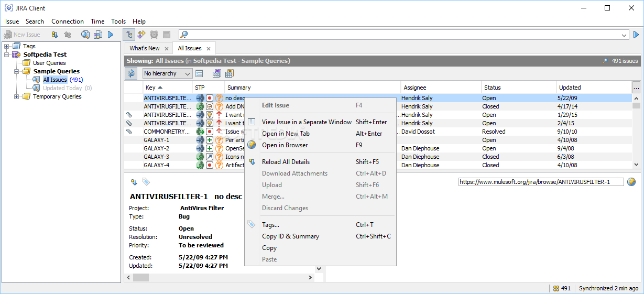This screenshot has height=294, width=644.
Task: Choose View Issue in a Separate Window
Action: (320, 122)
